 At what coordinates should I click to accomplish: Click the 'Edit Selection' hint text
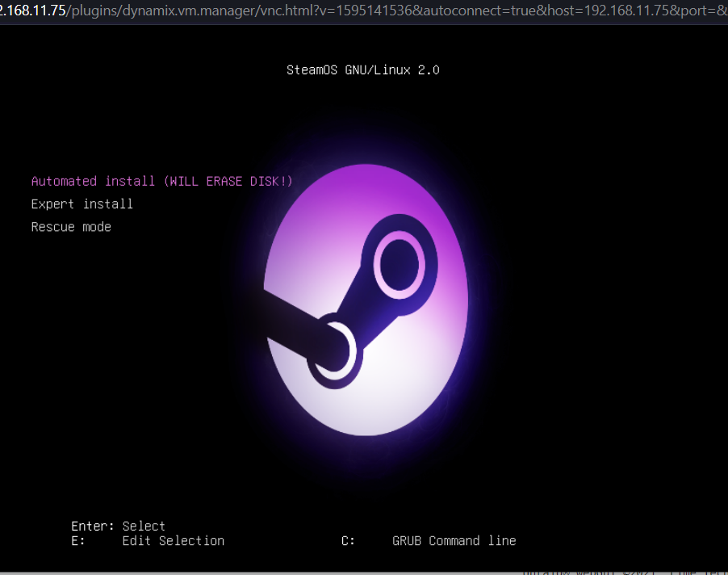174,541
